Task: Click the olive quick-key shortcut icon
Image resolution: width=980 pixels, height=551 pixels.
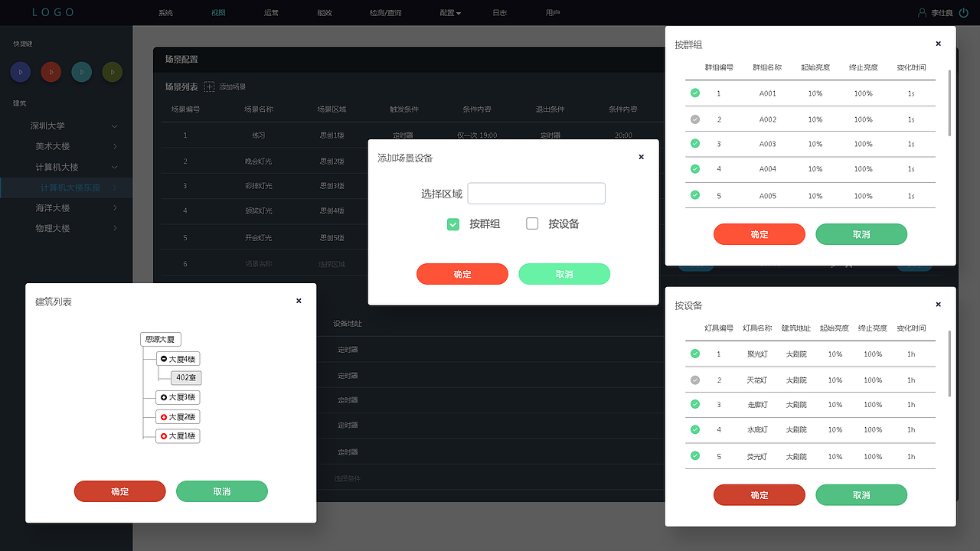Action: click(112, 71)
